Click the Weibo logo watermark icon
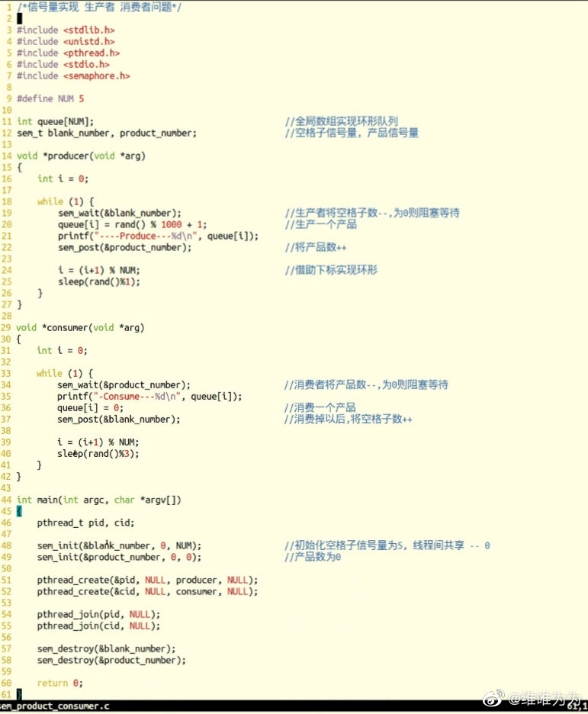This screenshot has width=588, height=714. click(495, 697)
